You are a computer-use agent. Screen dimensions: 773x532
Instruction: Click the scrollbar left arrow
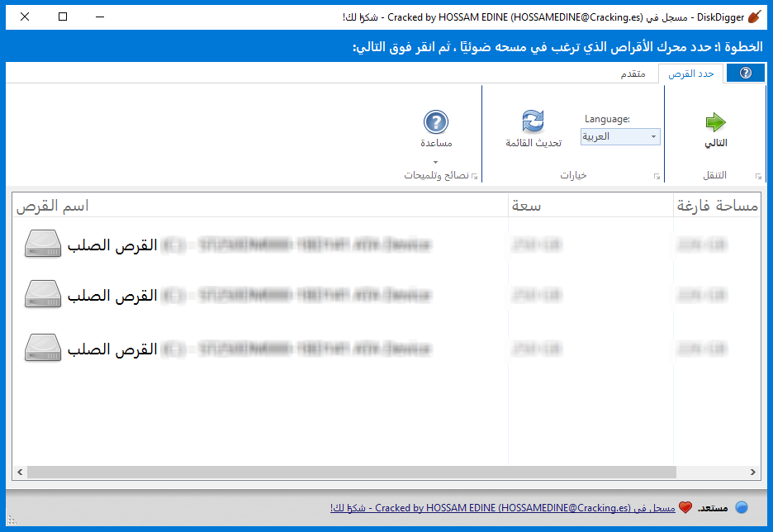[20, 473]
